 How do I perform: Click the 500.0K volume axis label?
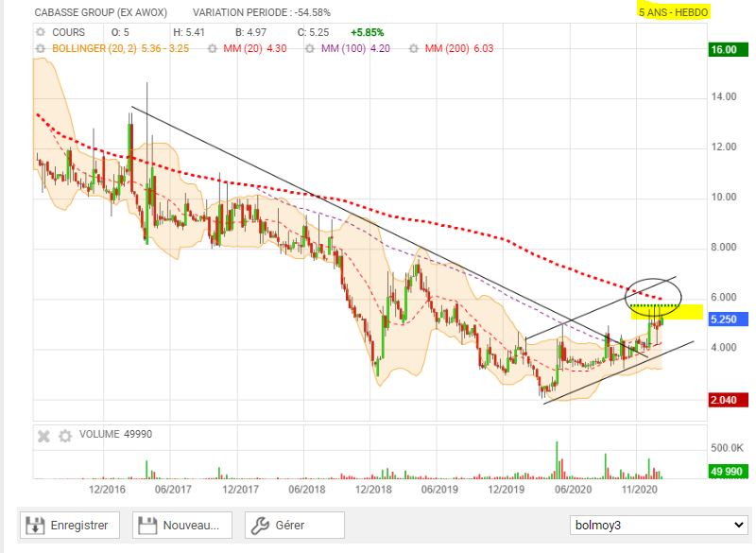click(x=727, y=448)
